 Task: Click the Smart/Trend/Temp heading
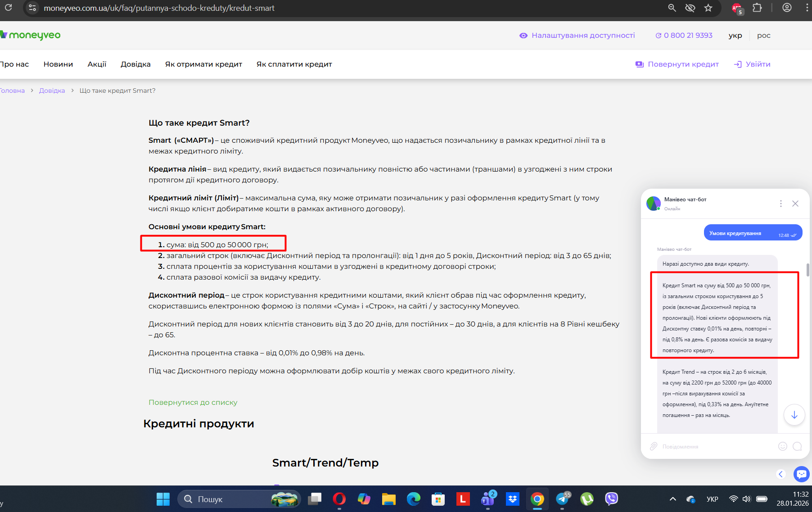(325, 462)
